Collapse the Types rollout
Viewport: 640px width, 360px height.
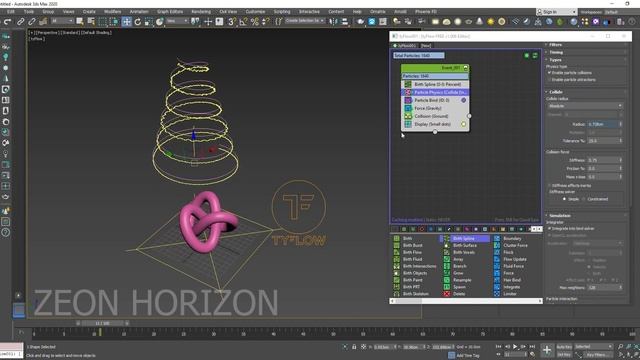(555, 60)
